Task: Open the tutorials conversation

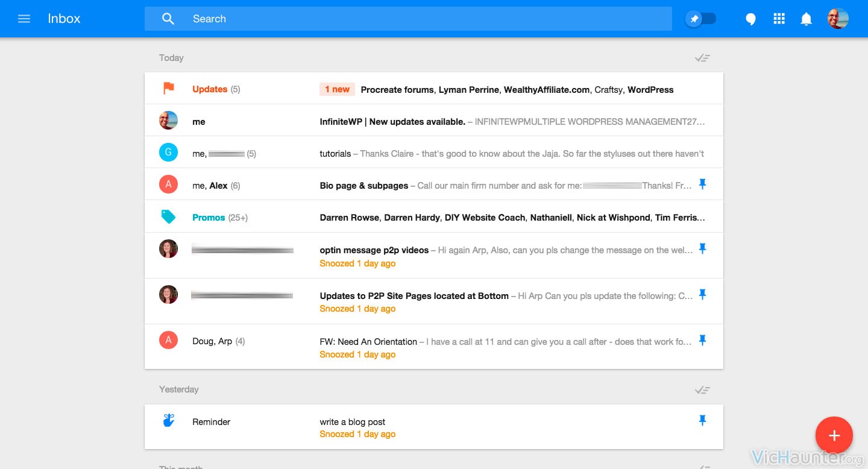Action: (x=434, y=153)
